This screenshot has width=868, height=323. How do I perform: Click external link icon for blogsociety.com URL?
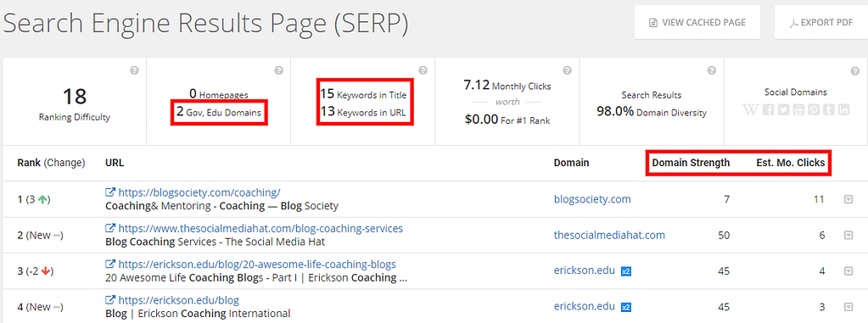coord(110,192)
